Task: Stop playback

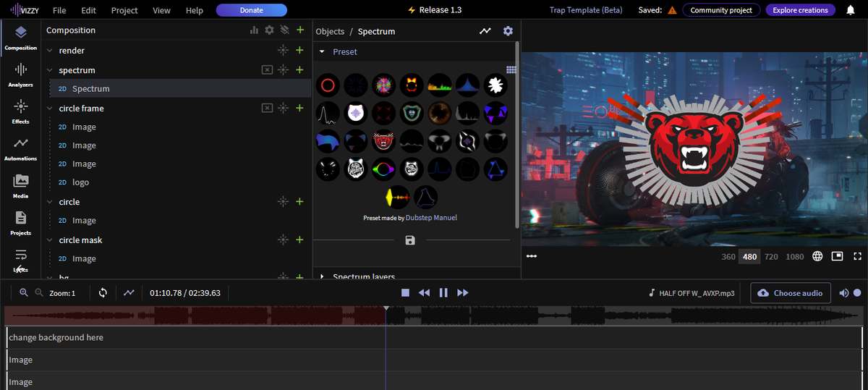Action: click(406, 293)
